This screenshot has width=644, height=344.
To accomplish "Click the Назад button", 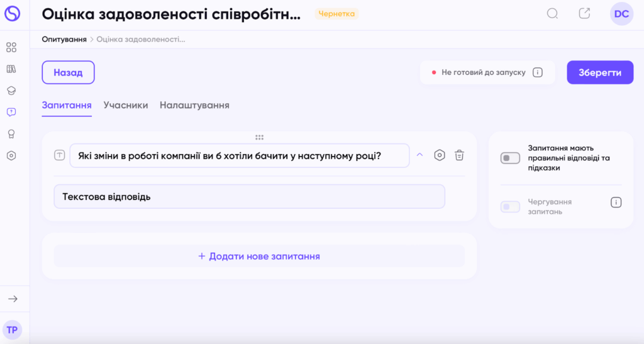I will [68, 72].
